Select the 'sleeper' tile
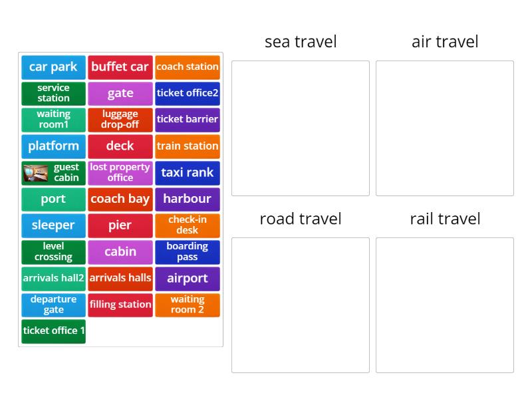This screenshot has width=532, height=399. coord(53,225)
